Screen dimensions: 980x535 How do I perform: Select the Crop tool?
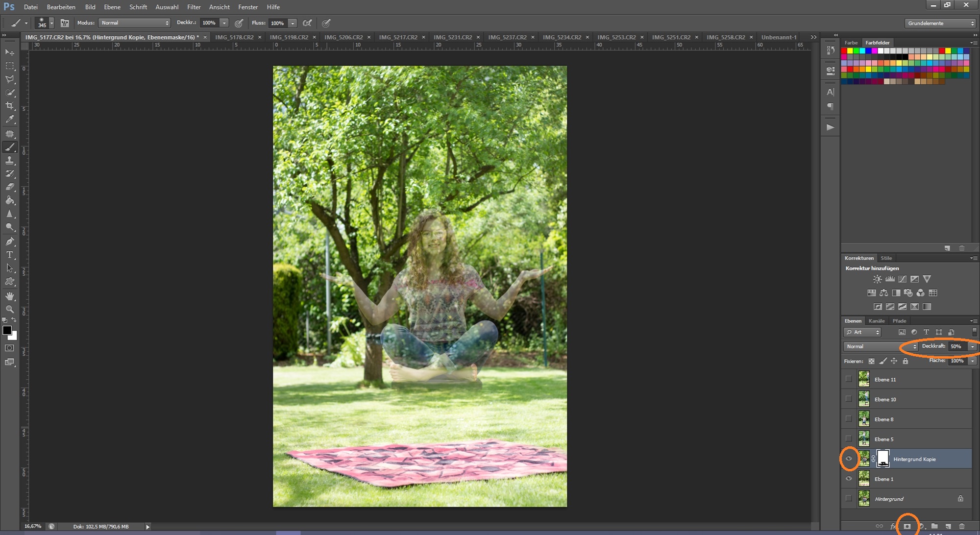tap(10, 106)
